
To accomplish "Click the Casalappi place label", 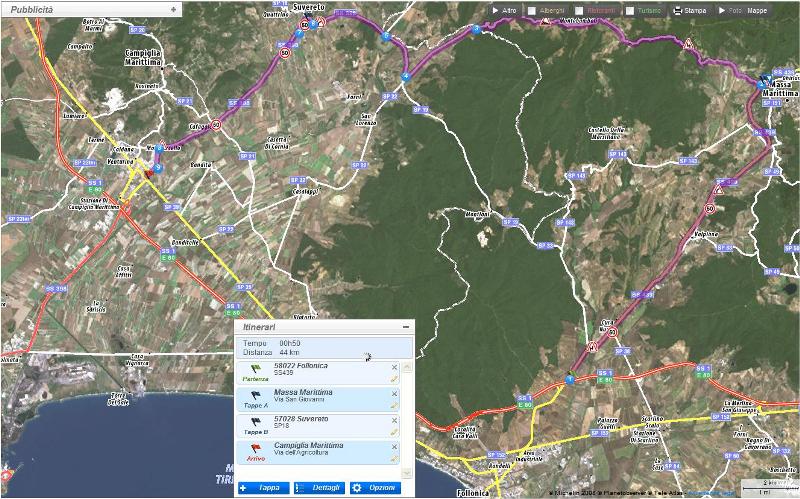I will click(x=305, y=192).
